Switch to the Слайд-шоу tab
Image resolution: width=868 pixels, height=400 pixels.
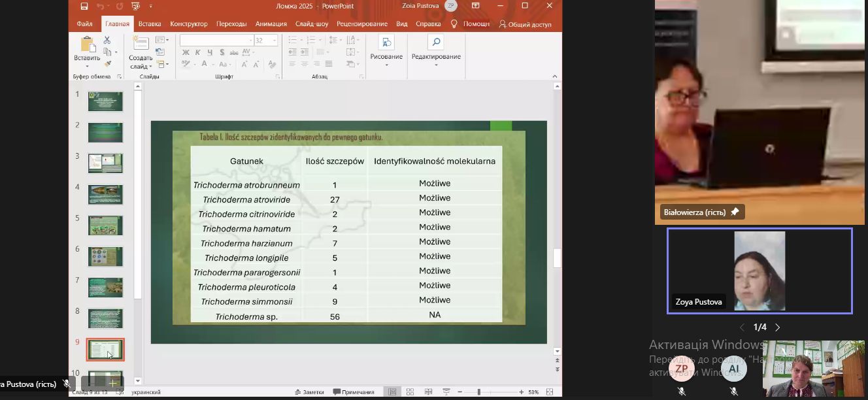coord(312,24)
